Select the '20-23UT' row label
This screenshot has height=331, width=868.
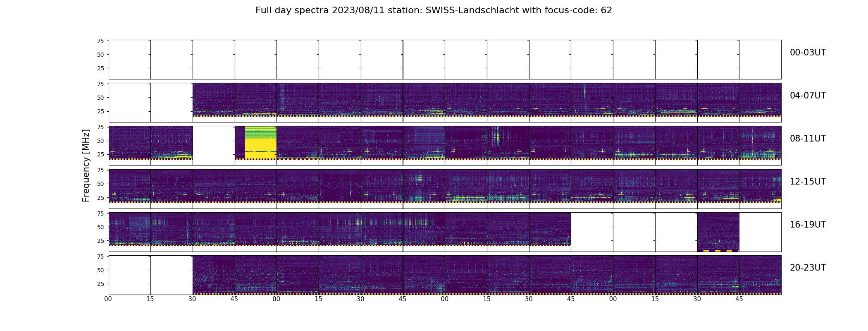[x=808, y=268]
